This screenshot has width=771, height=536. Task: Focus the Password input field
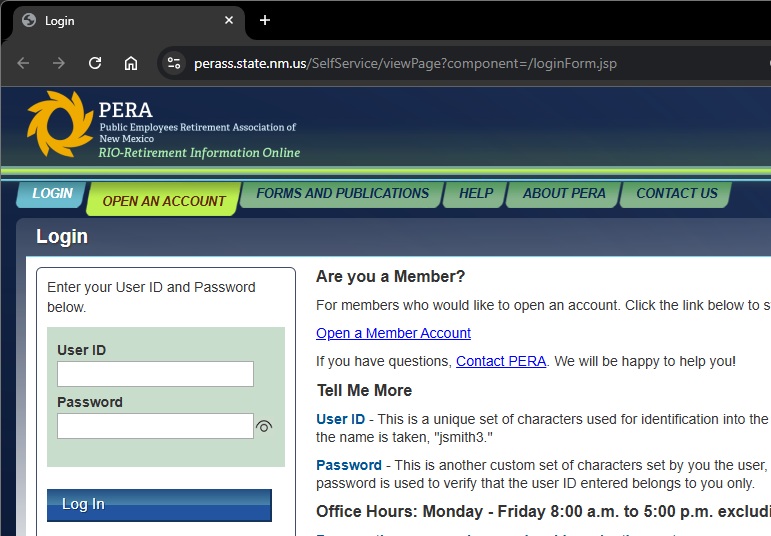pyautogui.click(x=155, y=426)
